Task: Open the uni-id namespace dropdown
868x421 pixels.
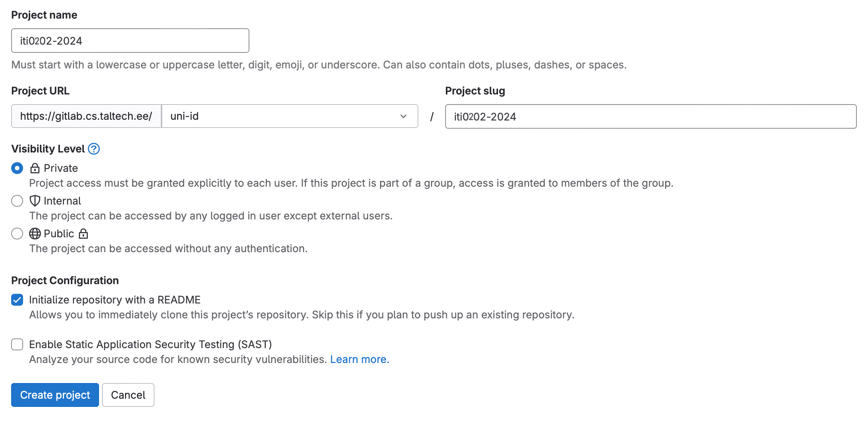Action: pyautogui.click(x=283, y=116)
